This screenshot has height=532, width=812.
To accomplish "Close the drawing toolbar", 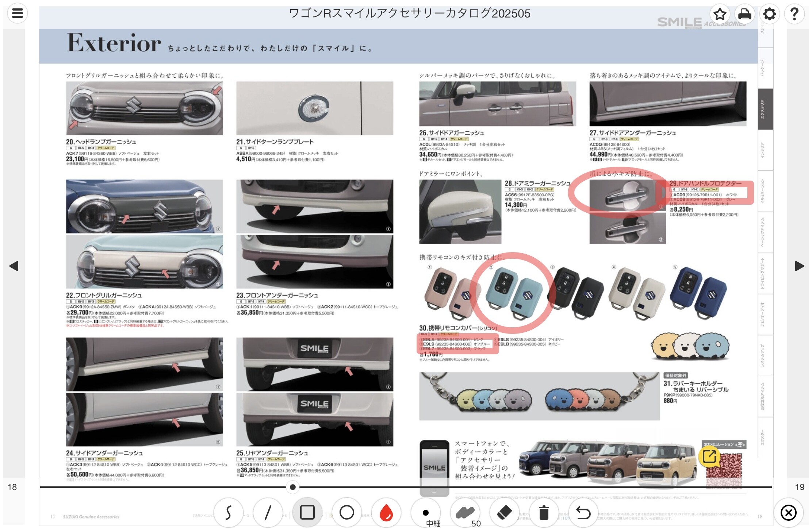I will point(788,513).
